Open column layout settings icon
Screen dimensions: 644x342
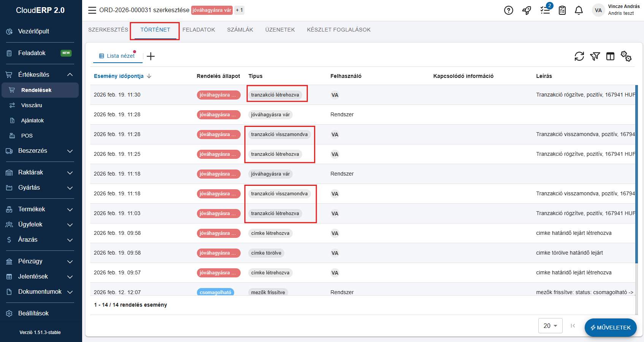pyautogui.click(x=610, y=56)
